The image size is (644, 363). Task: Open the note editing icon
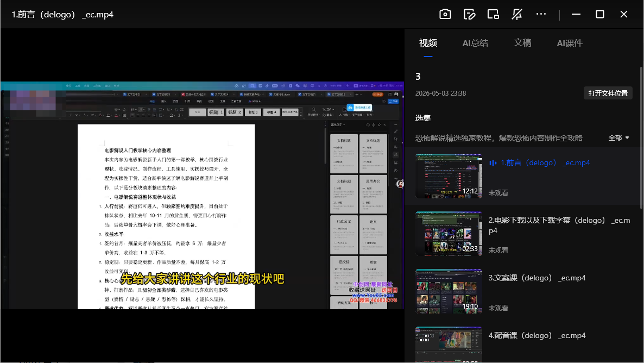click(x=469, y=14)
